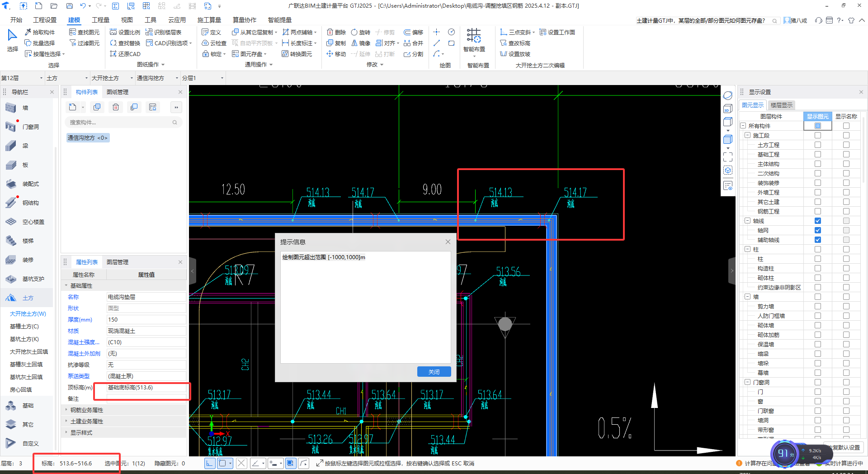Switch to 楼层显示 tab
The height and width of the screenshot is (474, 868).
tap(781, 105)
